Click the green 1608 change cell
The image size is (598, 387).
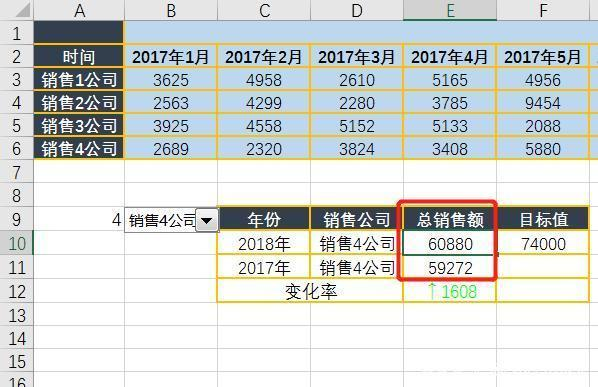pyautogui.click(x=450, y=291)
